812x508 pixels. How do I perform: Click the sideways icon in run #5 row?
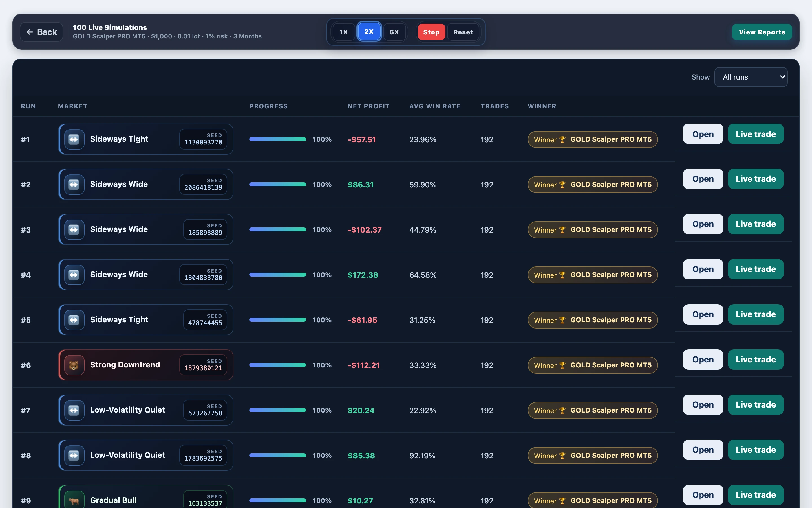pos(74,320)
